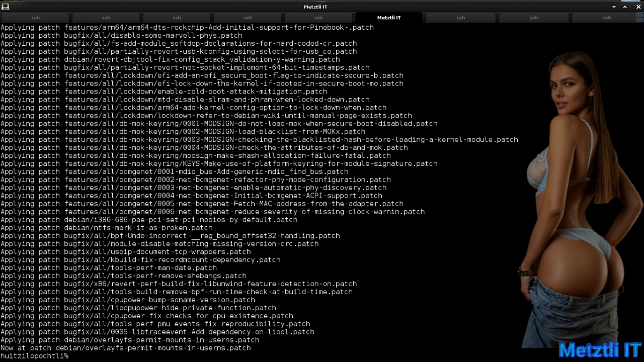Image resolution: width=644 pixels, height=362 pixels.
Task: Click the usbip-document-tcp-wrappers.patch line
Action: tap(125, 252)
